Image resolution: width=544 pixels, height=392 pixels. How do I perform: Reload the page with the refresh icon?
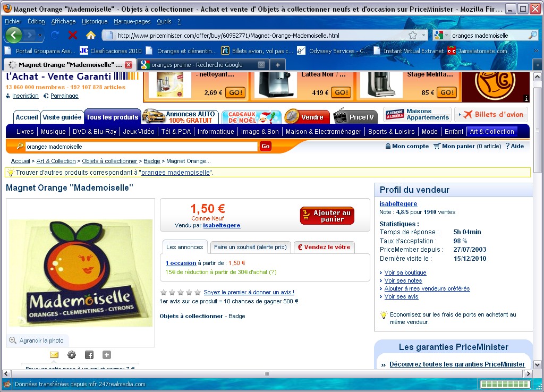[55, 35]
